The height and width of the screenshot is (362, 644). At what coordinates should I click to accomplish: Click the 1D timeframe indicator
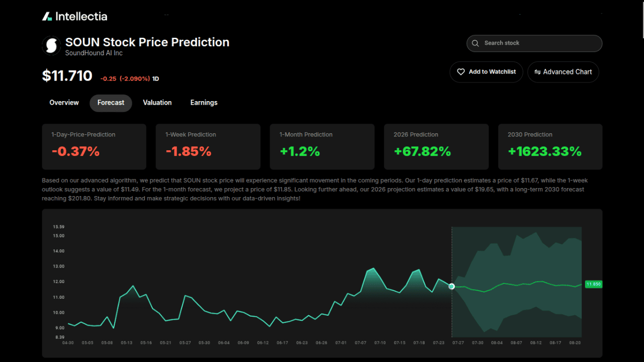coord(154,78)
